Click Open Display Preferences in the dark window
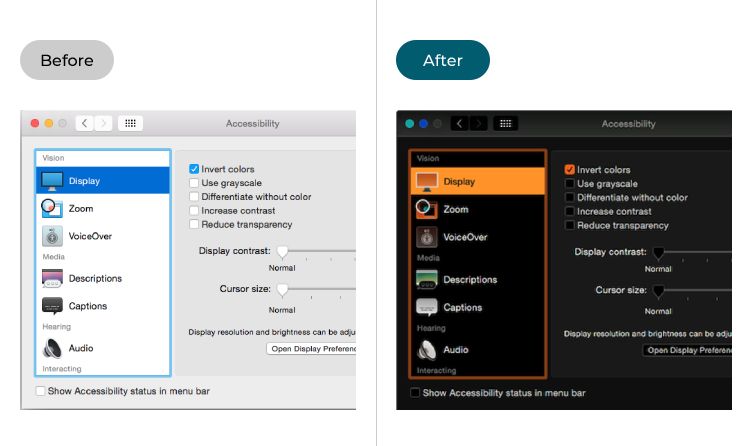This screenshot has width=752, height=446. coord(688,350)
